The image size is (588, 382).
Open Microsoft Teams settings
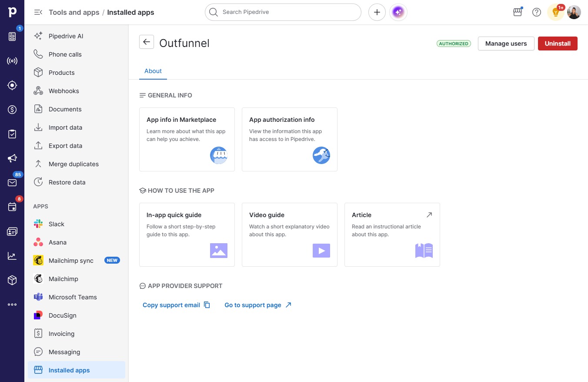tap(77, 297)
